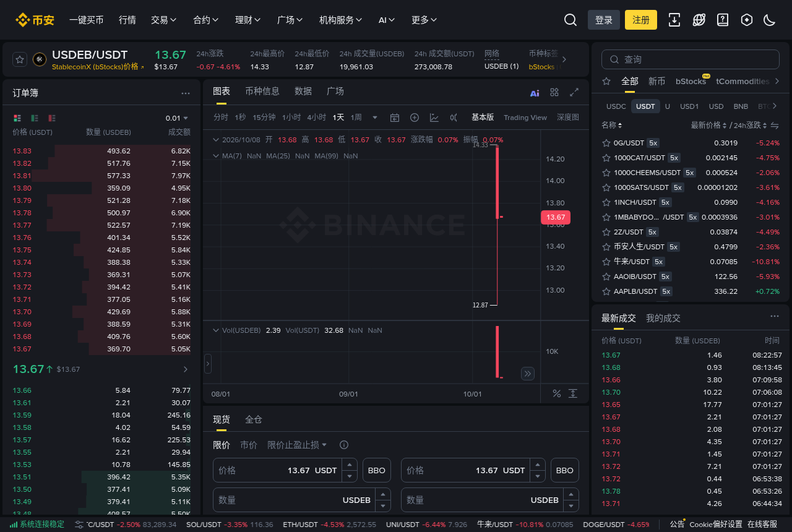This screenshot has height=532, width=792.
Task: Click the hexagon settings icon in header
Action: click(x=747, y=20)
